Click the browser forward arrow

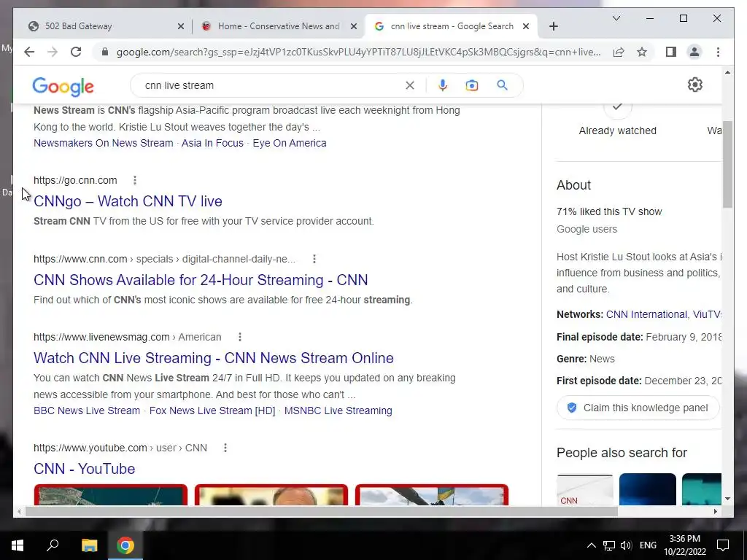coord(53,52)
